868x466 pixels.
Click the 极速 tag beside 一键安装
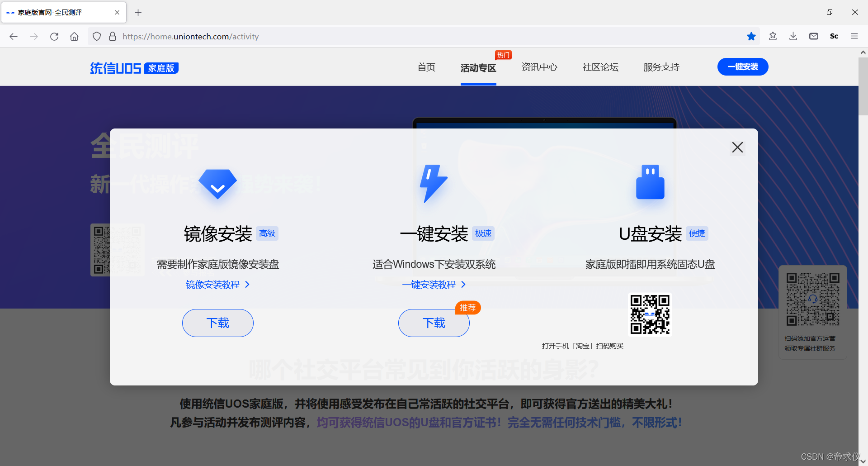pyautogui.click(x=483, y=233)
